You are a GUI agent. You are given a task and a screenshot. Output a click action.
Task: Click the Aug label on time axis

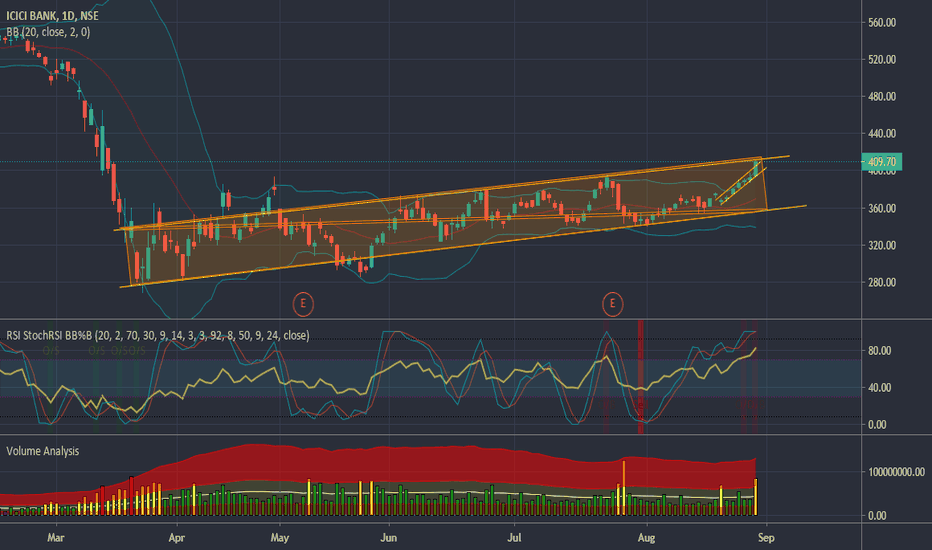click(x=646, y=538)
